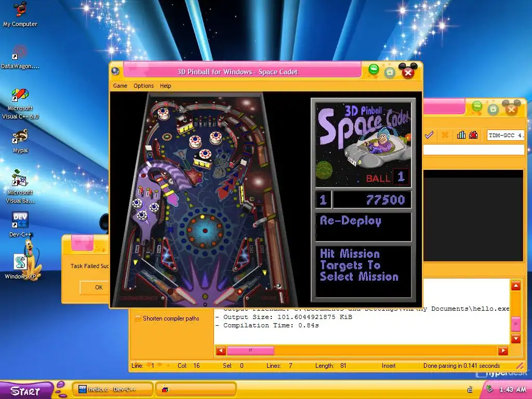Viewport: 532px width, 399px height.
Task: Click the Insert mode status bar indicator
Action: (x=389, y=366)
